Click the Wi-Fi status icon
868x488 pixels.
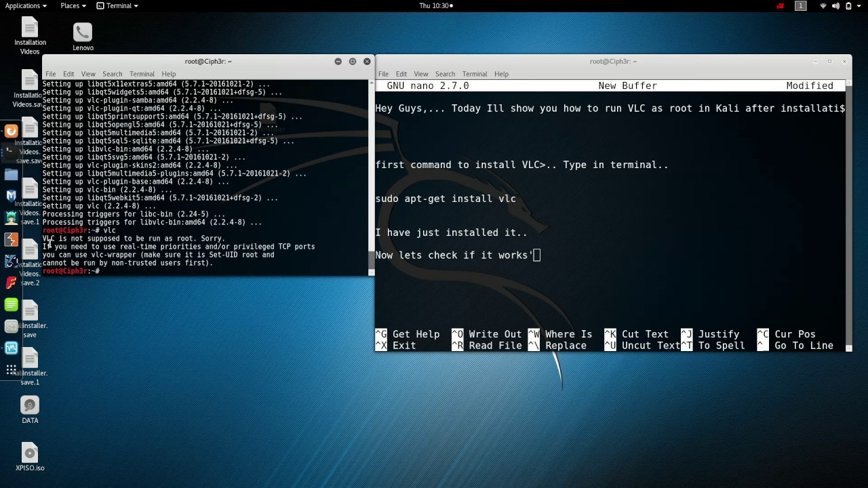823,5
